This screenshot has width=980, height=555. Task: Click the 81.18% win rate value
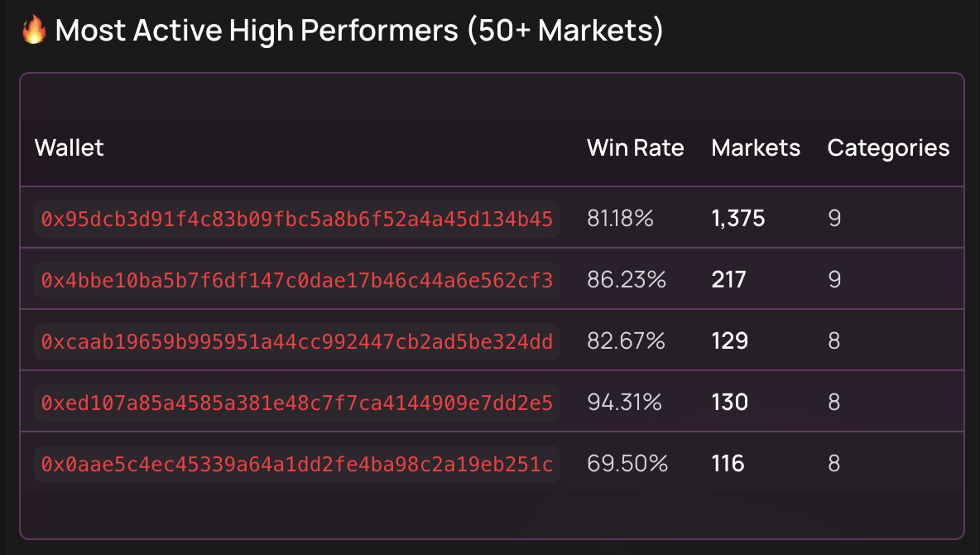[620, 219]
